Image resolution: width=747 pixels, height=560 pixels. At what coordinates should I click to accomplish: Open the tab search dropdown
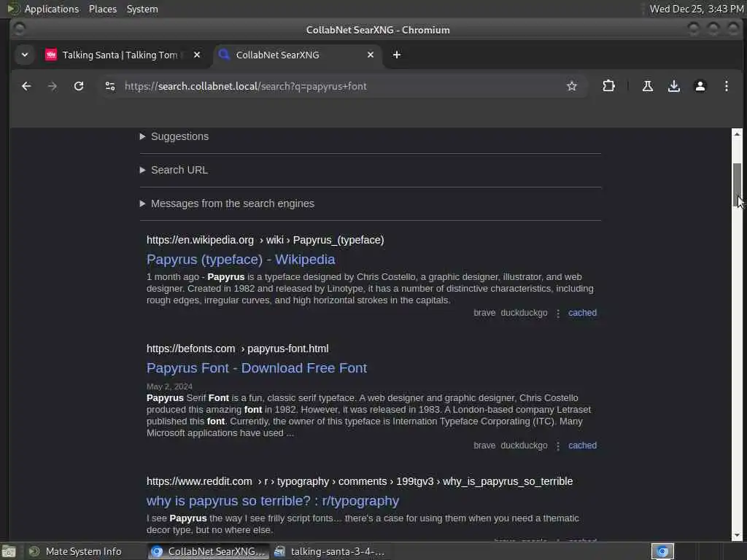(25, 55)
